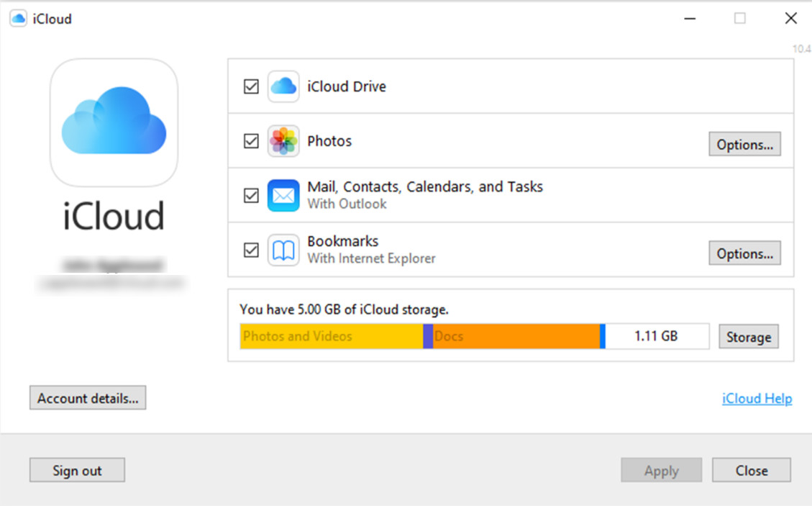Click the Bookmarks open book icon
812x506 pixels.
pos(283,250)
